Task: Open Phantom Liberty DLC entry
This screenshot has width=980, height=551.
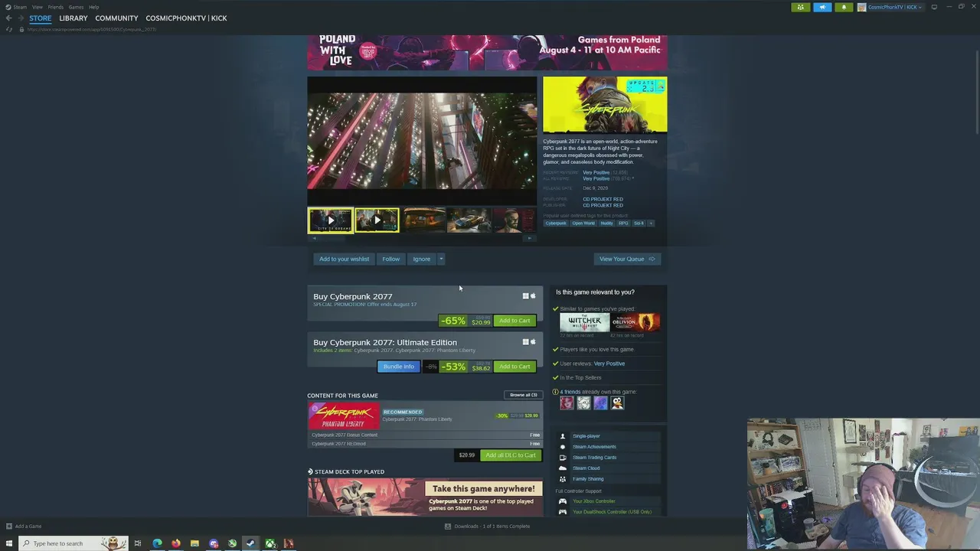Action: point(425,416)
